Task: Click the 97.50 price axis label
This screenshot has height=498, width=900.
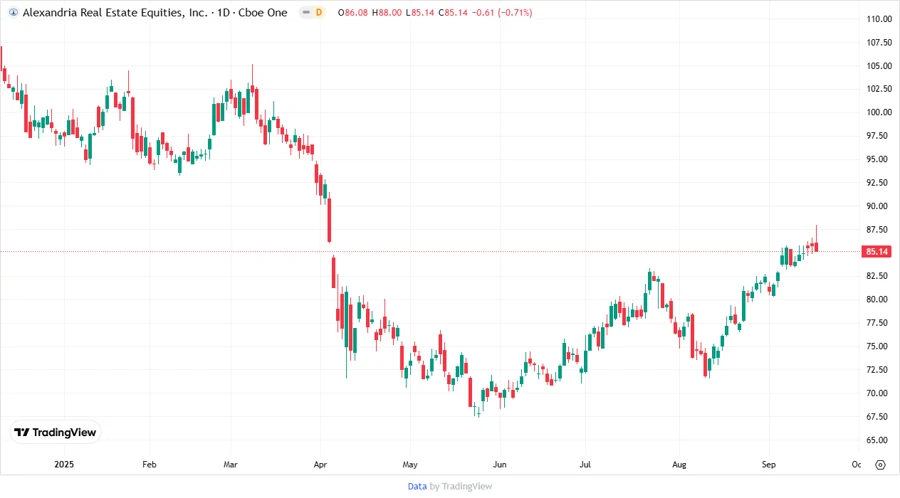Action: 879,136
